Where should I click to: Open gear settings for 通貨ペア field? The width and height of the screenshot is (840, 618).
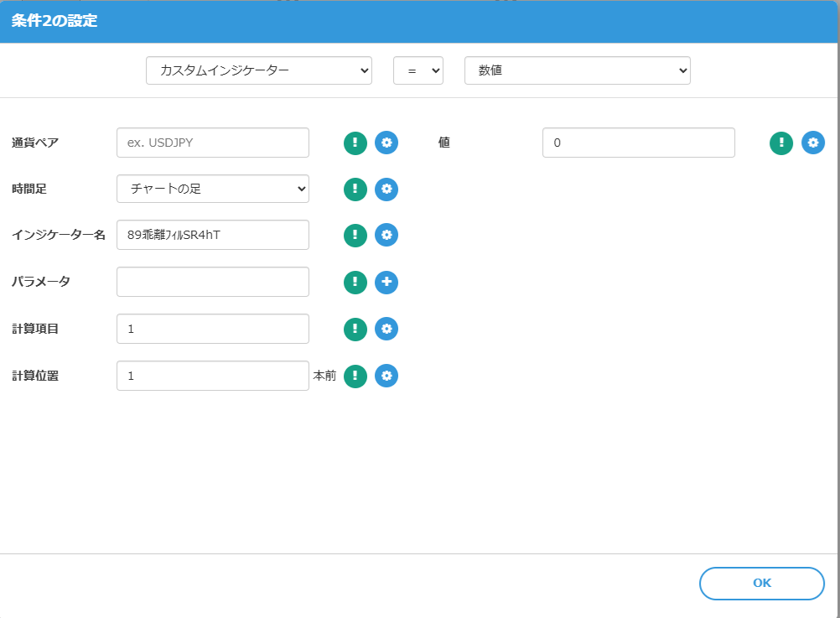point(386,143)
